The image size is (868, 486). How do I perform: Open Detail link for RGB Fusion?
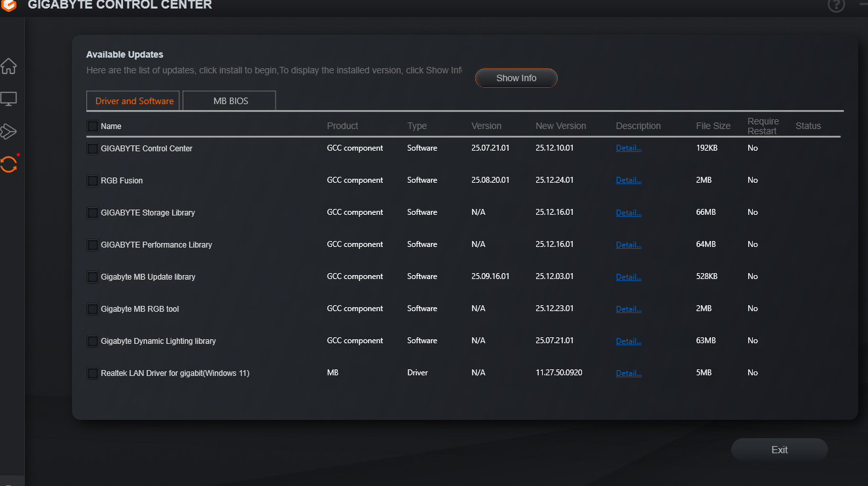pyautogui.click(x=628, y=180)
